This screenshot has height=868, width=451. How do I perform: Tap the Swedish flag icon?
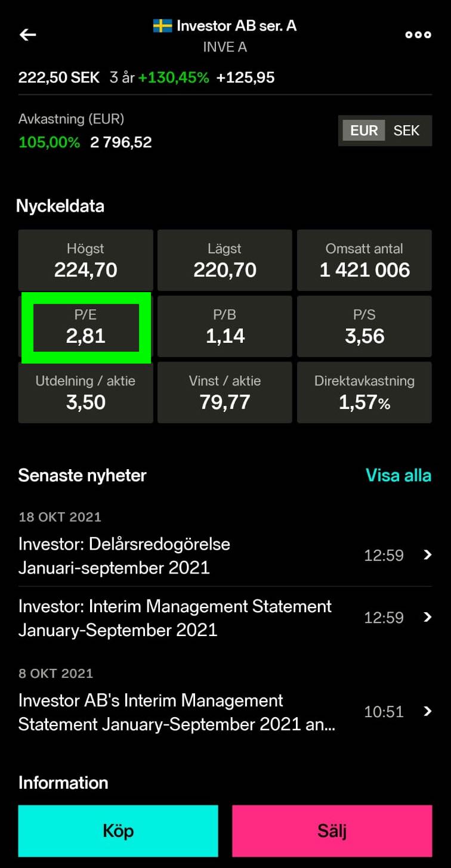162,26
